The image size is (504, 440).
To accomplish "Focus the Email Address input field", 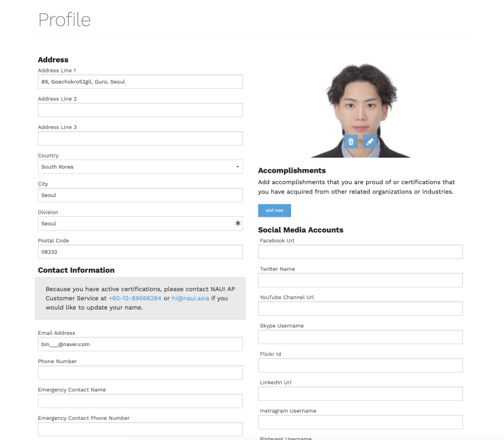I will tap(140, 344).
